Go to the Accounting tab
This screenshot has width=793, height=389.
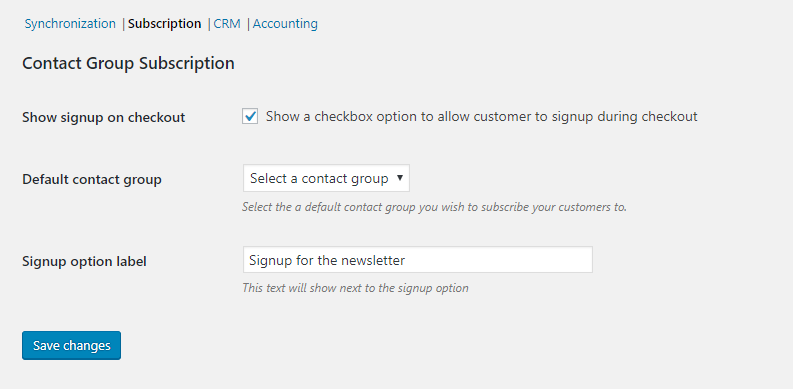click(x=285, y=24)
